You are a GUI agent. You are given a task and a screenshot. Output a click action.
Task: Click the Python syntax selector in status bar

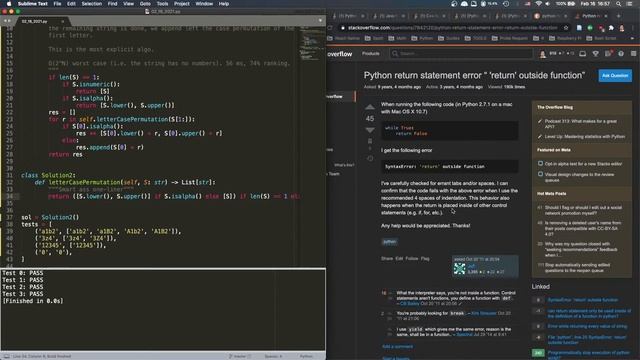(x=306, y=356)
